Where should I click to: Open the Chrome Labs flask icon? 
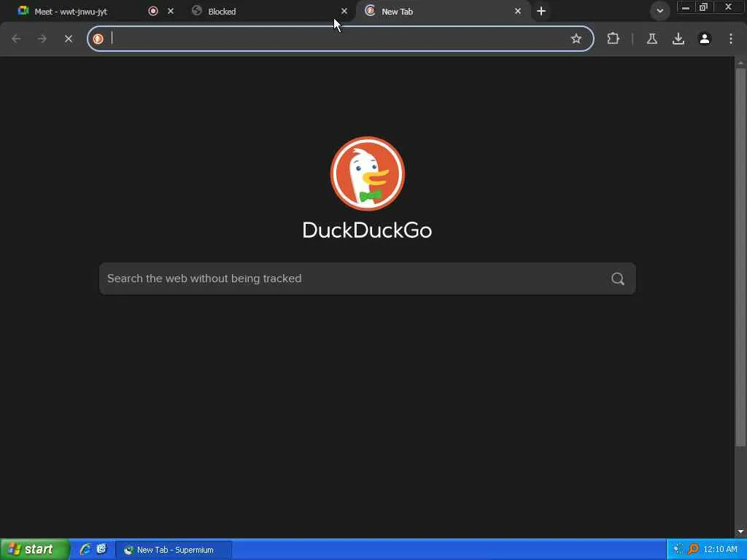(651, 39)
